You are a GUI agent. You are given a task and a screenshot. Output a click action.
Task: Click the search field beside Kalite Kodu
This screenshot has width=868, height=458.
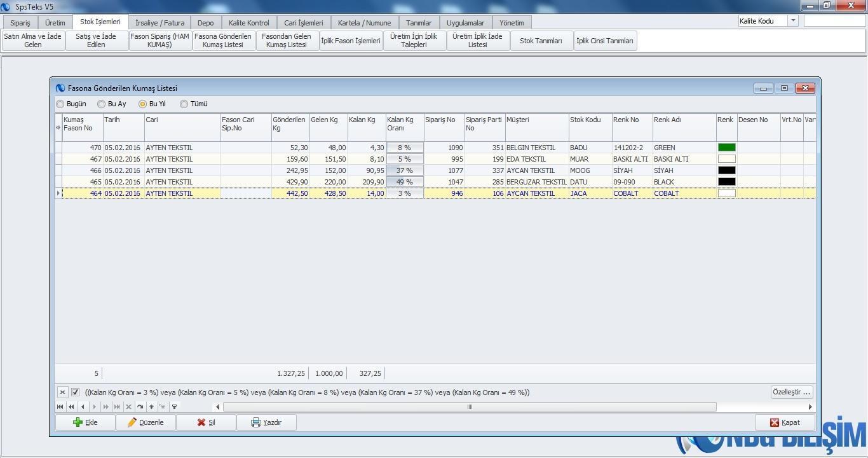(x=834, y=21)
